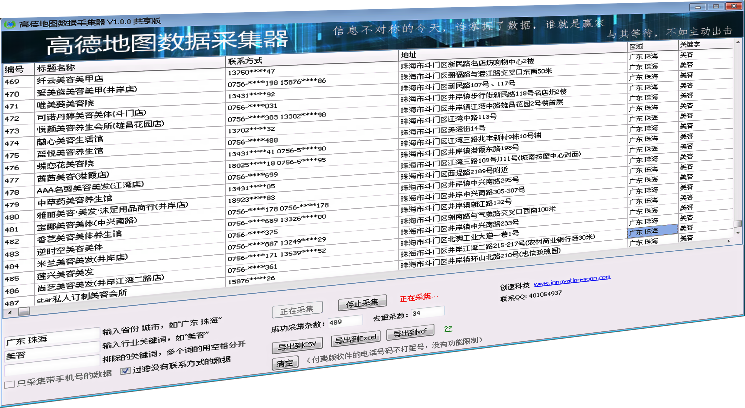745x408 pixels.
Task: Click the 导出到txt button
Action: pos(410,332)
